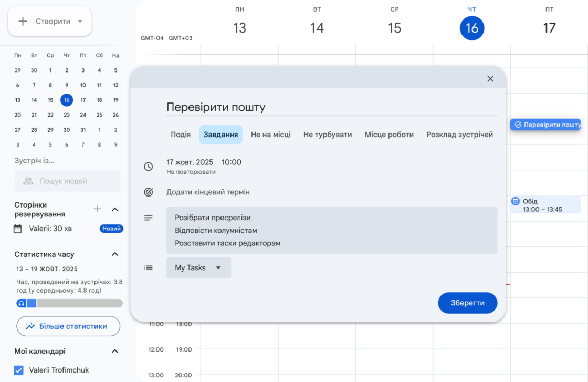Click the description lines icon

(149, 218)
